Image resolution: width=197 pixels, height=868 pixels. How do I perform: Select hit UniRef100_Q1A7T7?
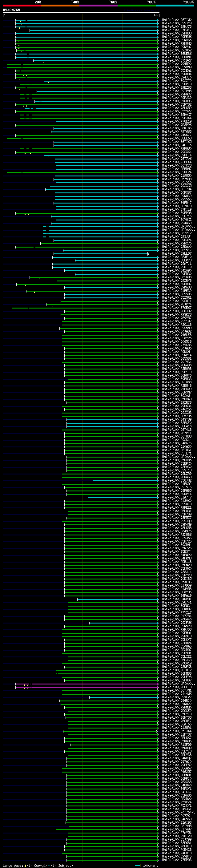177,498
